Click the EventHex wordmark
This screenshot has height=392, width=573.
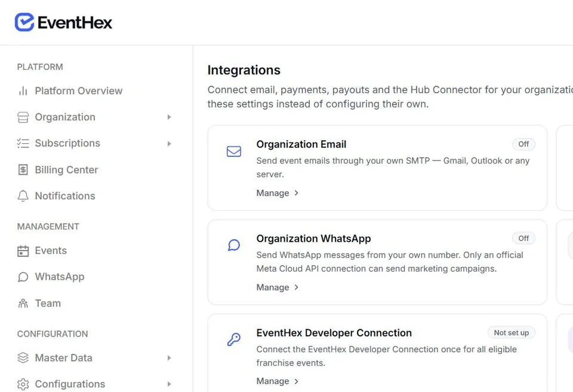tap(75, 23)
